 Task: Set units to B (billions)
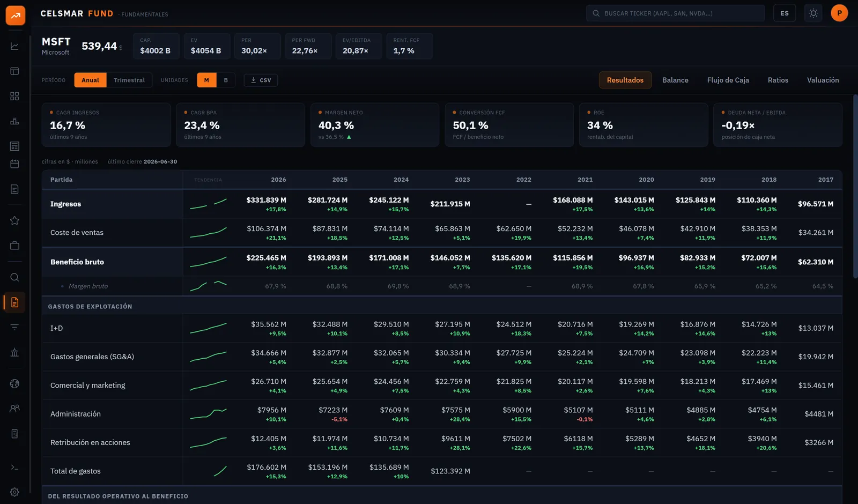click(226, 80)
